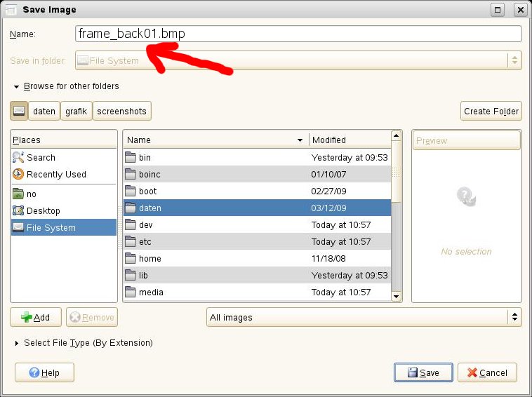Click the Name text input field
The height and width of the screenshot is (397, 532).
coord(298,34)
